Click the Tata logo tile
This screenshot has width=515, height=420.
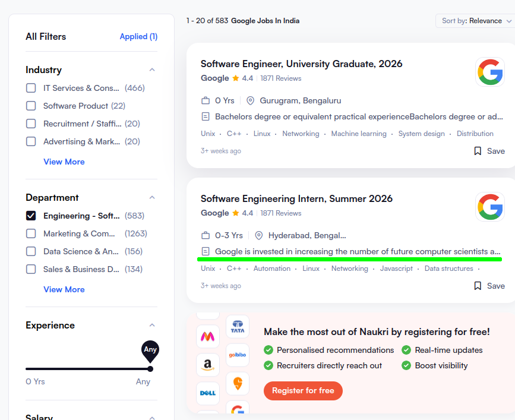tap(238, 327)
